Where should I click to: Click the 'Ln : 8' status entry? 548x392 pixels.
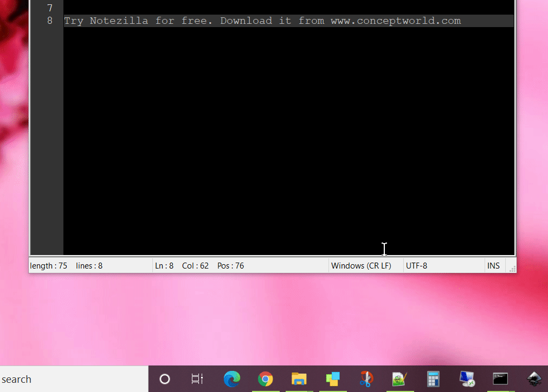164,266
